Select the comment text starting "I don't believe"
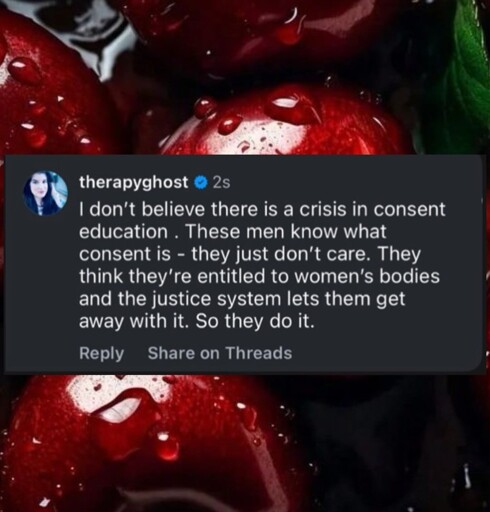Image resolution: width=490 pixels, height=512 pixels. click(x=262, y=265)
